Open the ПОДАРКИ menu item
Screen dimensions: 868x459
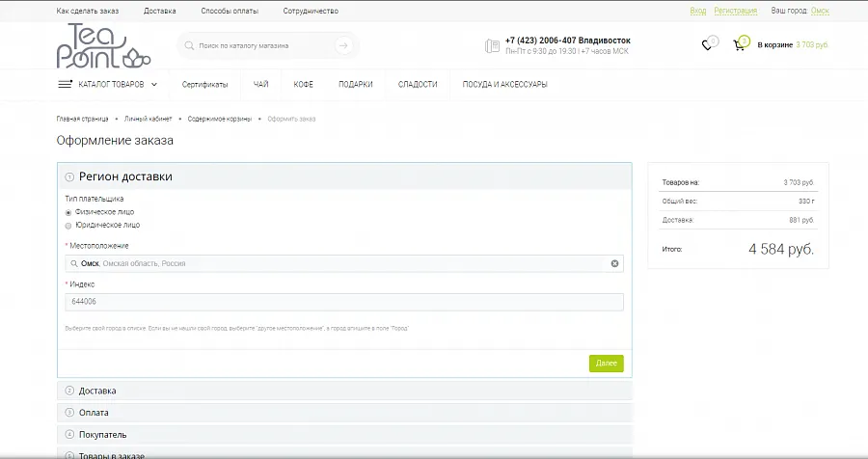[x=355, y=84]
